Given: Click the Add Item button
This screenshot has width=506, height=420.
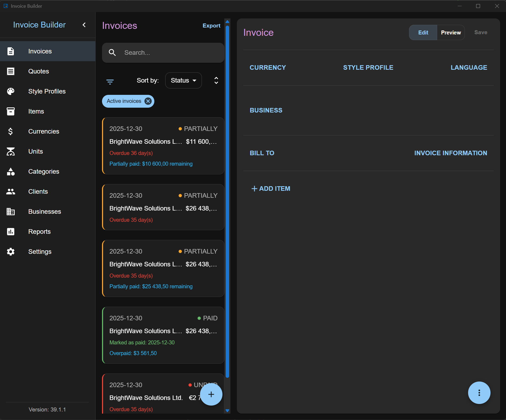Looking at the screenshot, I should [271, 189].
